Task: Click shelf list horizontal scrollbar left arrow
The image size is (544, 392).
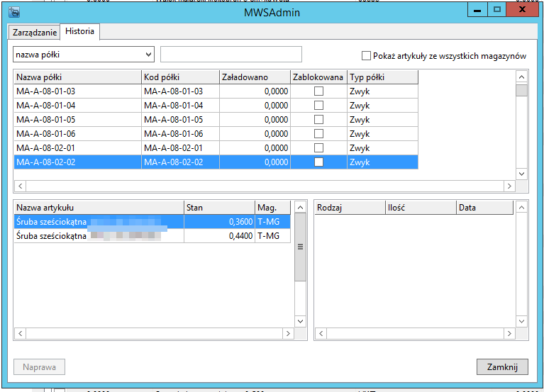Action: click(20, 186)
